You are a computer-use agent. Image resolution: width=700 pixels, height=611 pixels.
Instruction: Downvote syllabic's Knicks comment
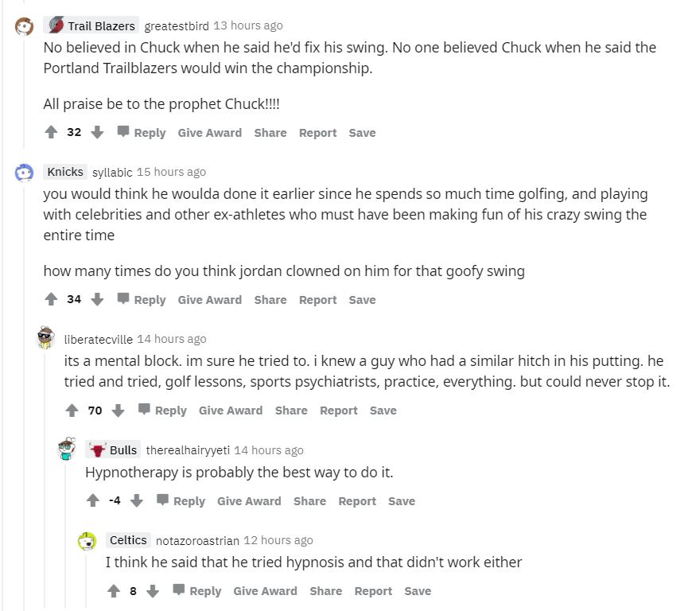pyautogui.click(x=97, y=299)
